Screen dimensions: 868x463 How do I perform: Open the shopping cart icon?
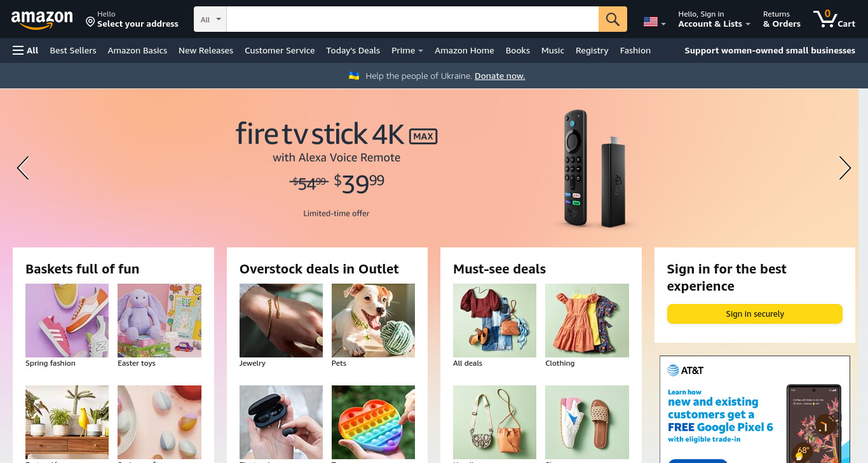coord(834,19)
